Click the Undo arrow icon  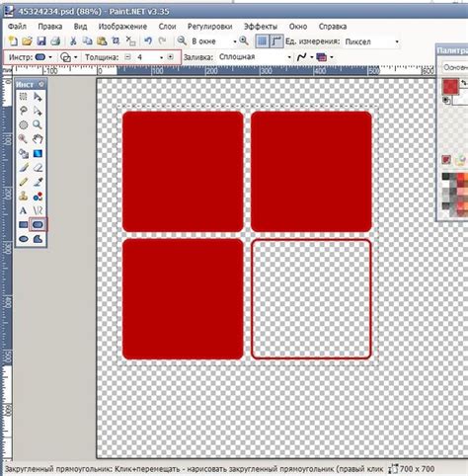point(148,40)
